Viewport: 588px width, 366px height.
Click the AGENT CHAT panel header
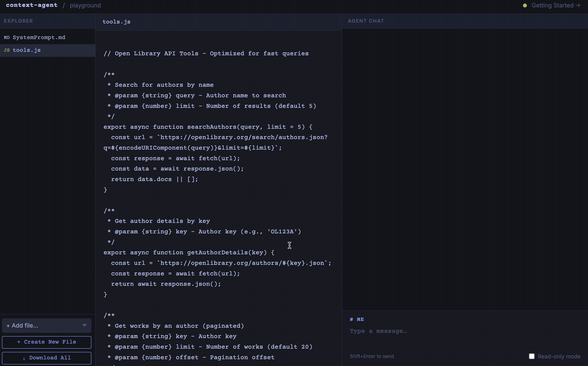point(366,21)
